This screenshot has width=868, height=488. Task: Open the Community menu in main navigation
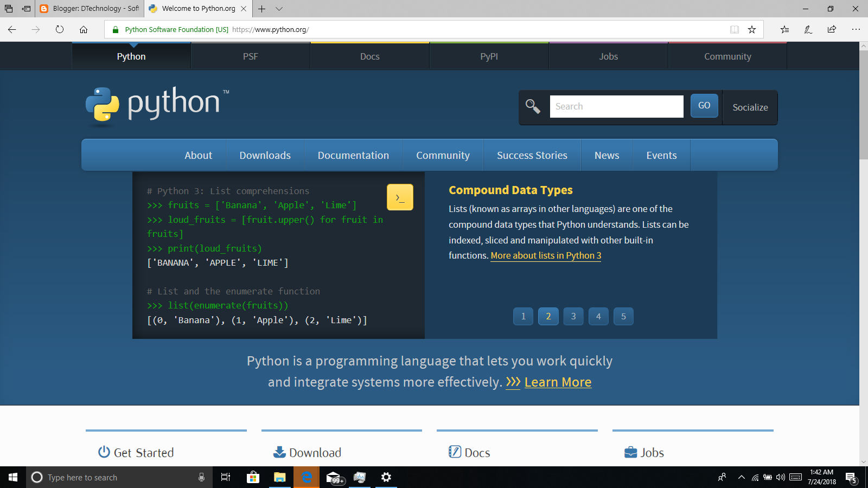point(443,155)
